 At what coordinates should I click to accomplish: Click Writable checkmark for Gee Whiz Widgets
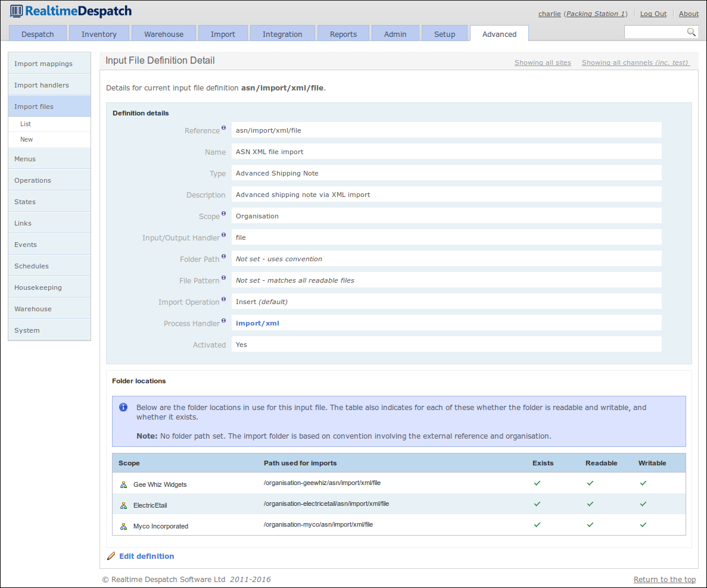coord(643,483)
